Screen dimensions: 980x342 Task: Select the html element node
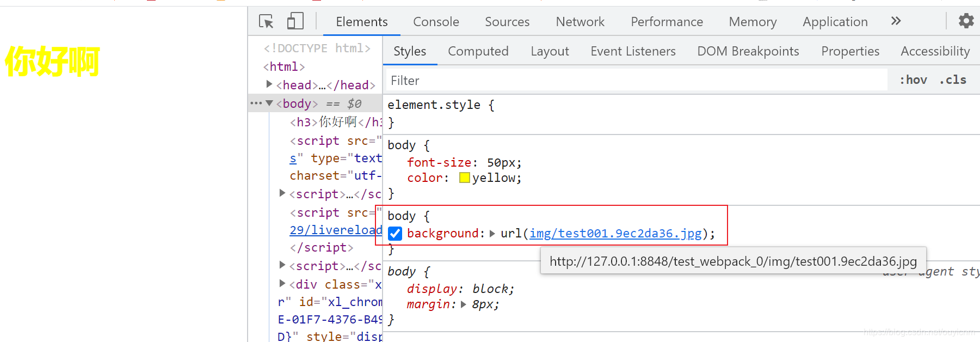click(x=283, y=66)
